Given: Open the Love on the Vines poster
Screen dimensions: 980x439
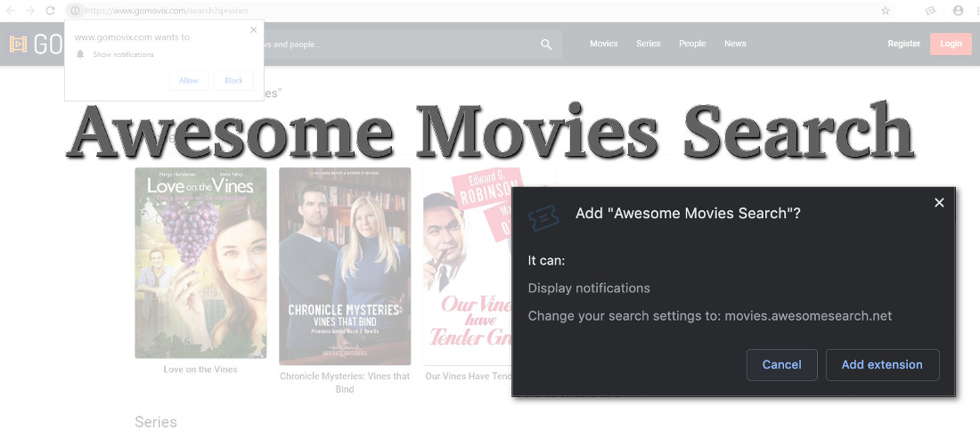Looking at the screenshot, I should pyautogui.click(x=200, y=263).
